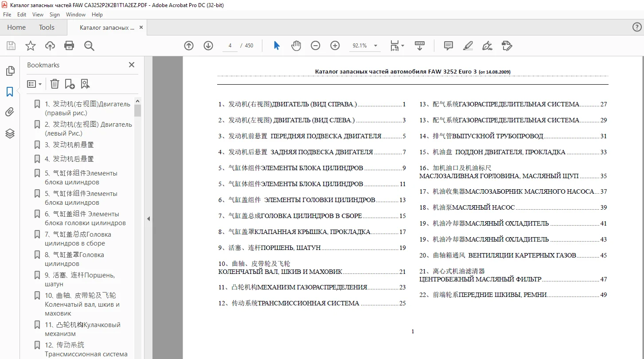This screenshot has height=359, width=644.
Task: Toggle scrolling mode keyboard-style icon
Action: [x=420, y=46]
